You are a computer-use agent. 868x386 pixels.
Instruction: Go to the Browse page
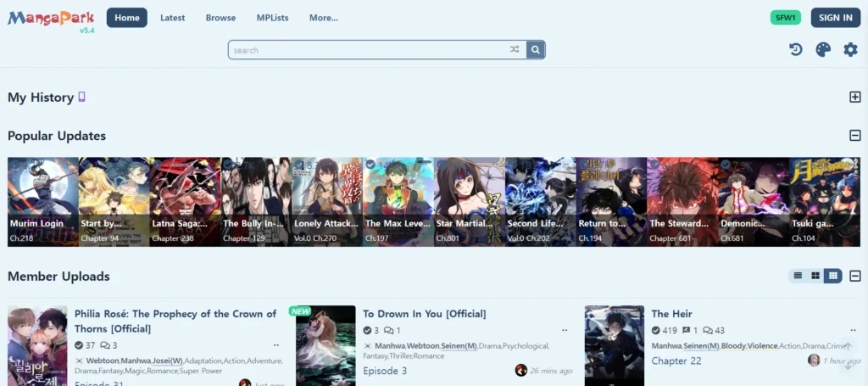[x=221, y=18]
